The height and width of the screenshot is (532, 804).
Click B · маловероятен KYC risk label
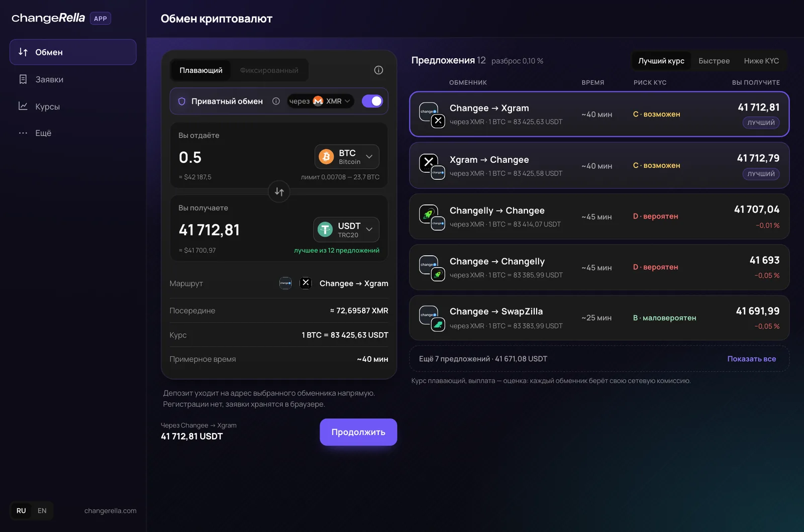(664, 318)
